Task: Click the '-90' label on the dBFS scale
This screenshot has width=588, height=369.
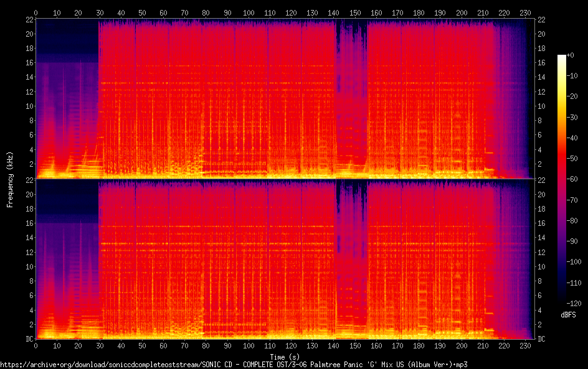Action: pos(570,242)
